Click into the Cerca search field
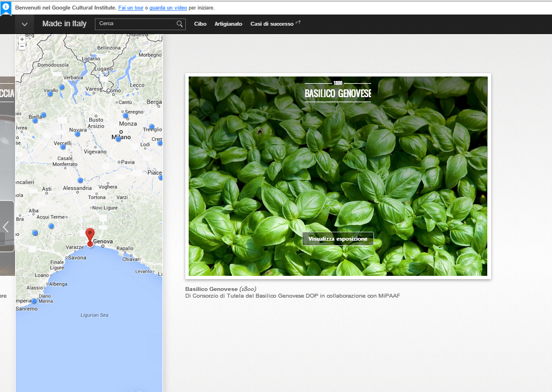This screenshot has width=552, height=392. pos(136,24)
